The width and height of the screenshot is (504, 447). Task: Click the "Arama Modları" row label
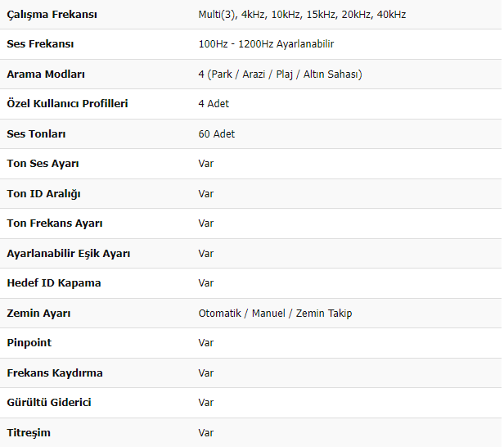[x=46, y=74]
